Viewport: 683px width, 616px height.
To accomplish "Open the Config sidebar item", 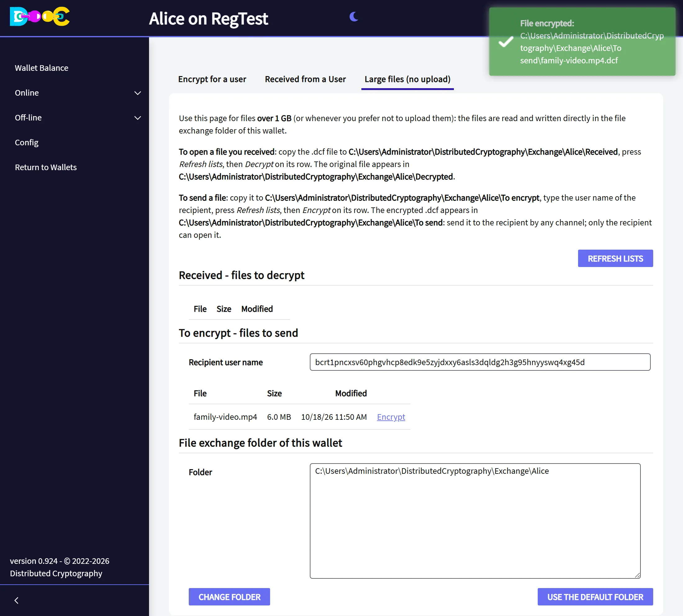I will (x=26, y=143).
